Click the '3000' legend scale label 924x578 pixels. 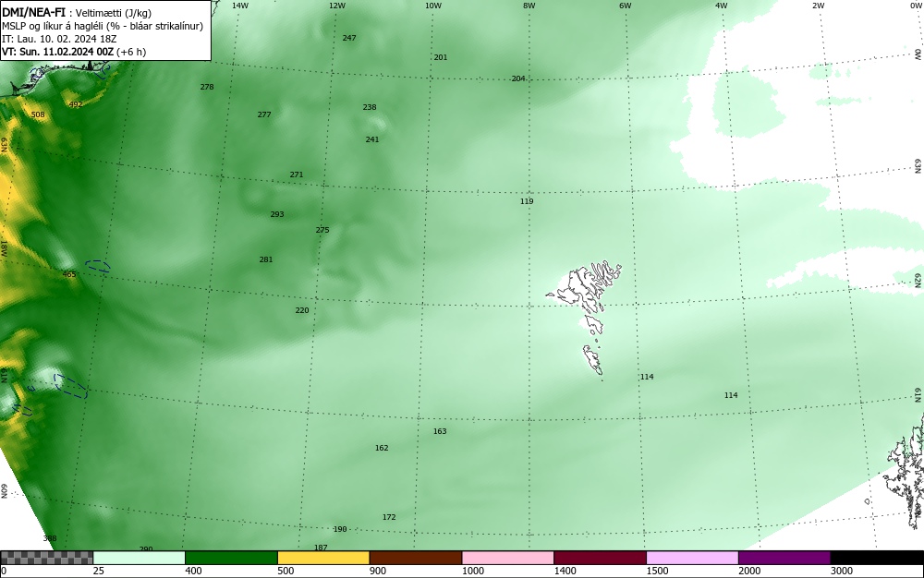click(842, 571)
